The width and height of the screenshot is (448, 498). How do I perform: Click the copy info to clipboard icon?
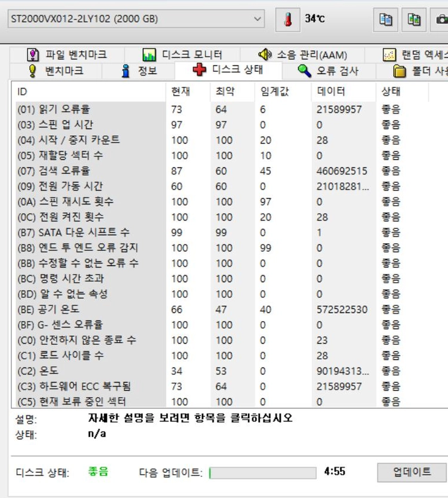[x=385, y=19]
